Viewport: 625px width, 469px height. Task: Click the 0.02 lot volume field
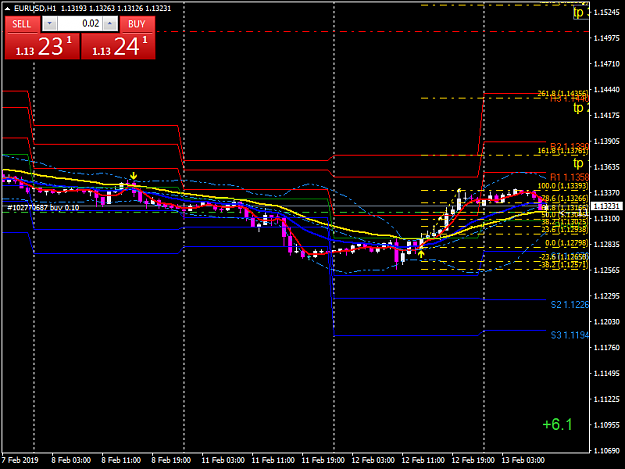pyautogui.click(x=80, y=24)
